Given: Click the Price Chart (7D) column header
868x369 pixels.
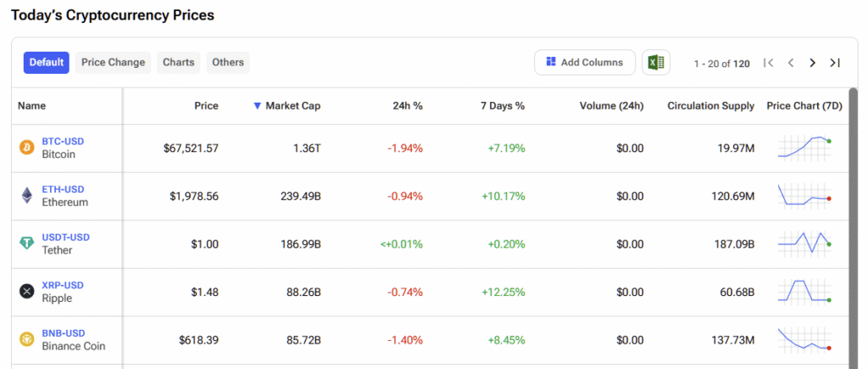Looking at the screenshot, I should [x=804, y=106].
